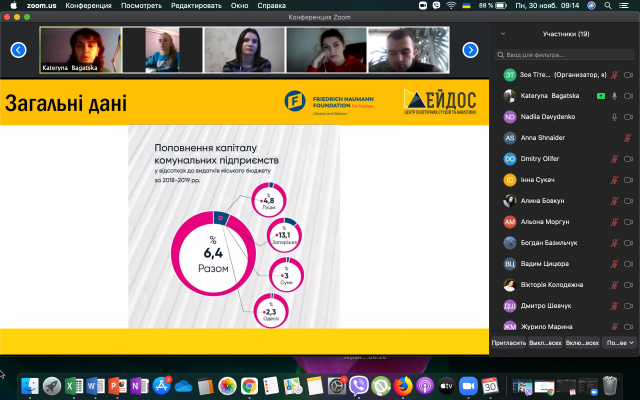Click Dmitry Olifer's camera icon

click(629, 159)
